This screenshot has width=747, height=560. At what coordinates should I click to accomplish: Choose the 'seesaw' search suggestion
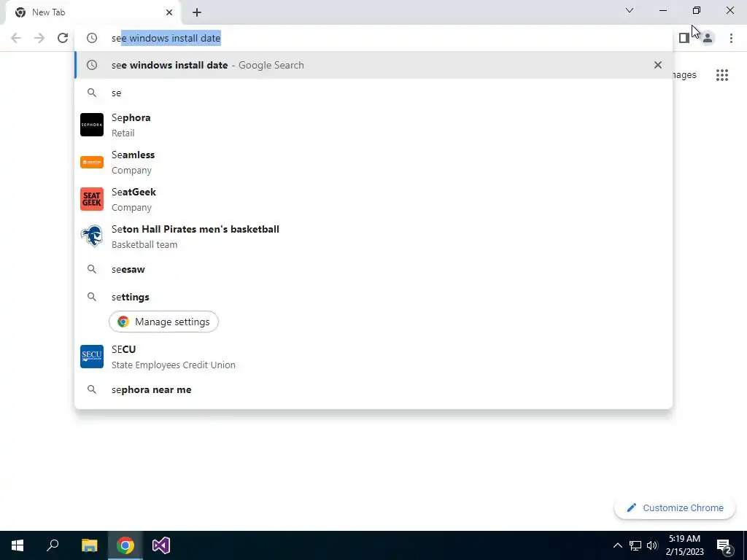point(374,269)
